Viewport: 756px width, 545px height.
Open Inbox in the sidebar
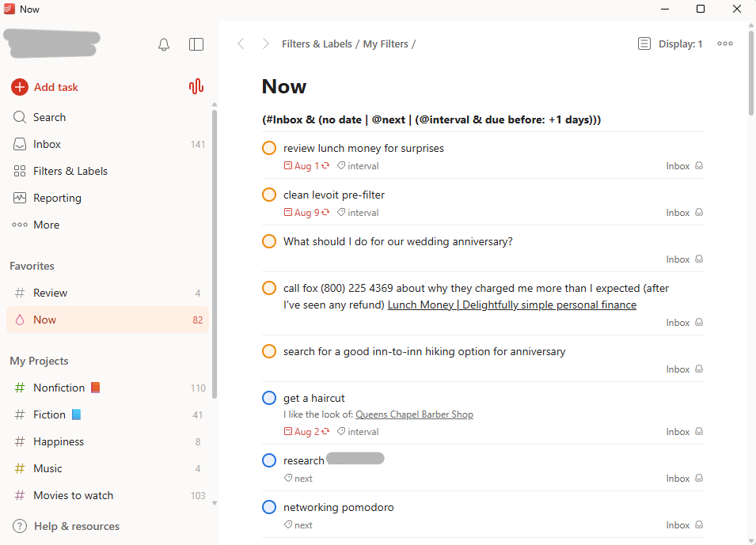pyautogui.click(x=108, y=144)
